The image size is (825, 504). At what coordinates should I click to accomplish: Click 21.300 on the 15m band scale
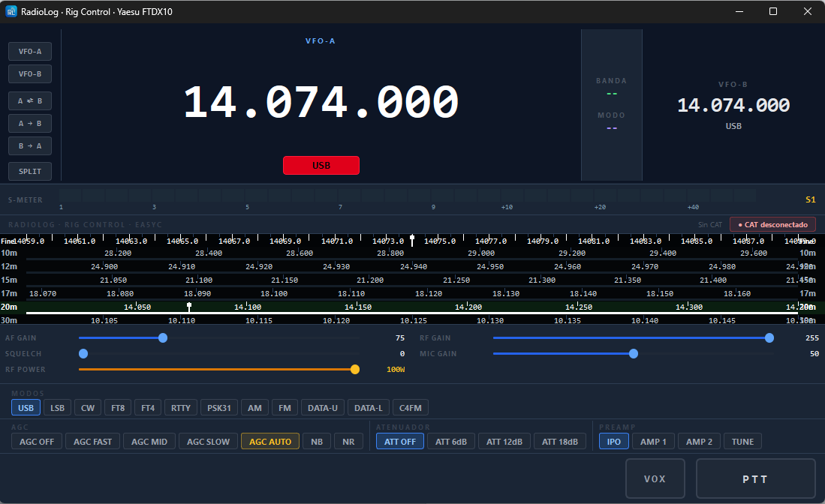[x=542, y=280]
